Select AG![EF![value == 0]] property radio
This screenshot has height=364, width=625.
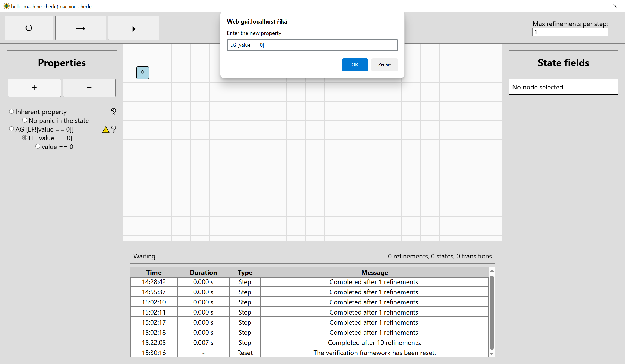pos(11,129)
